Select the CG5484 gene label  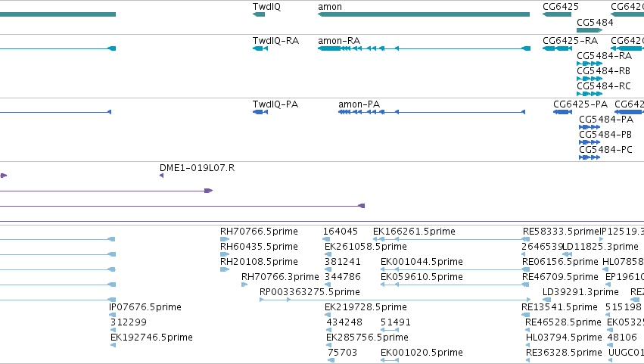click(595, 23)
